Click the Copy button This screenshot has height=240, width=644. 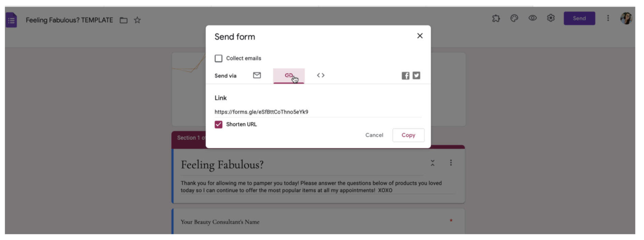(408, 135)
